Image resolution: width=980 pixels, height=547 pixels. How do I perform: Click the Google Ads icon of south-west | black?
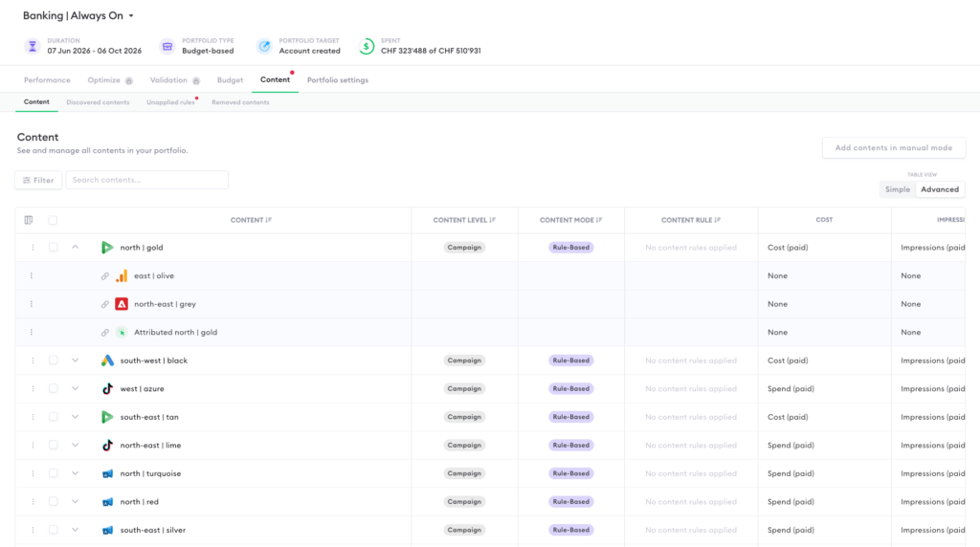click(x=107, y=361)
